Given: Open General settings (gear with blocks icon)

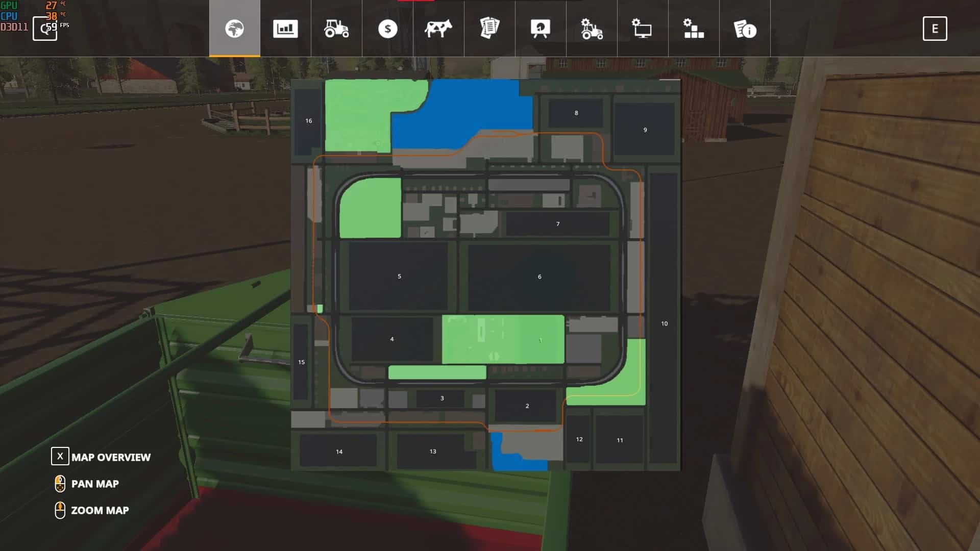Looking at the screenshot, I should click(693, 29).
